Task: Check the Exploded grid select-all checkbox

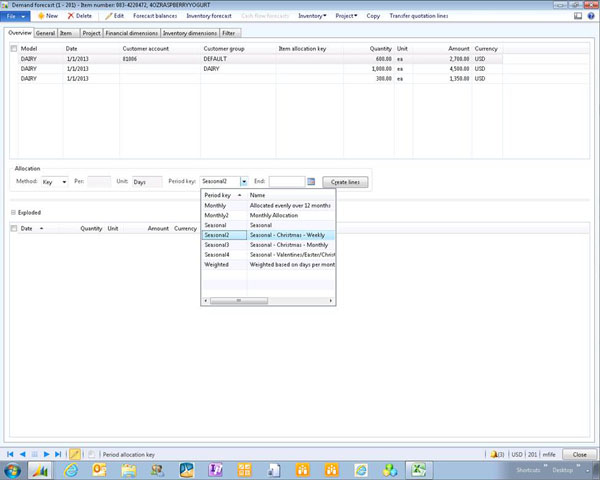Action: click(x=13, y=228)
